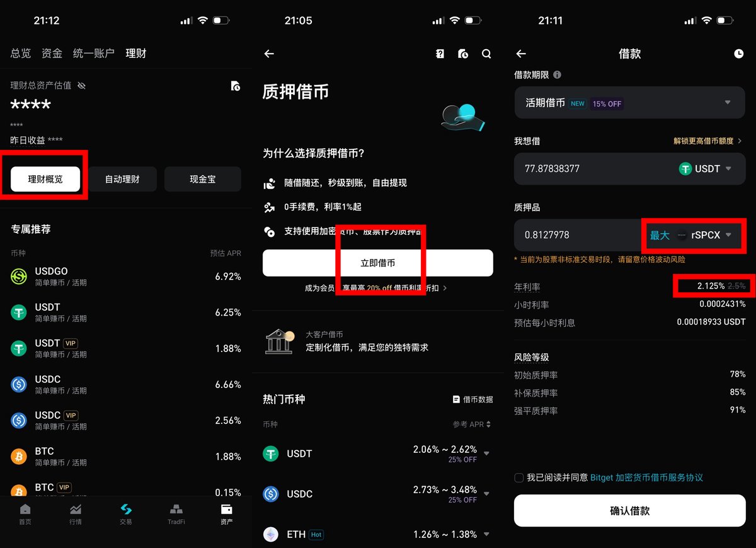Switch to 统一账户 tab
This screenshot has height=548, width=756.
tap(94, 54)
